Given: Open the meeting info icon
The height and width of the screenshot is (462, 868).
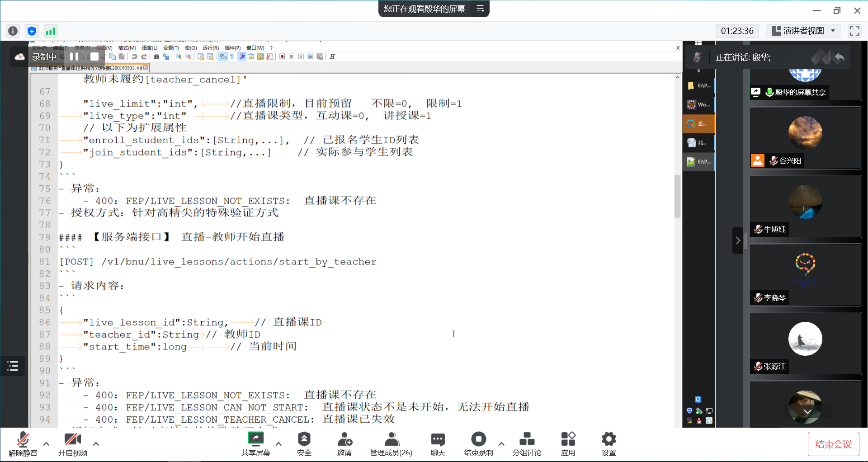Looking at the screenshot, I should (13, 31).
